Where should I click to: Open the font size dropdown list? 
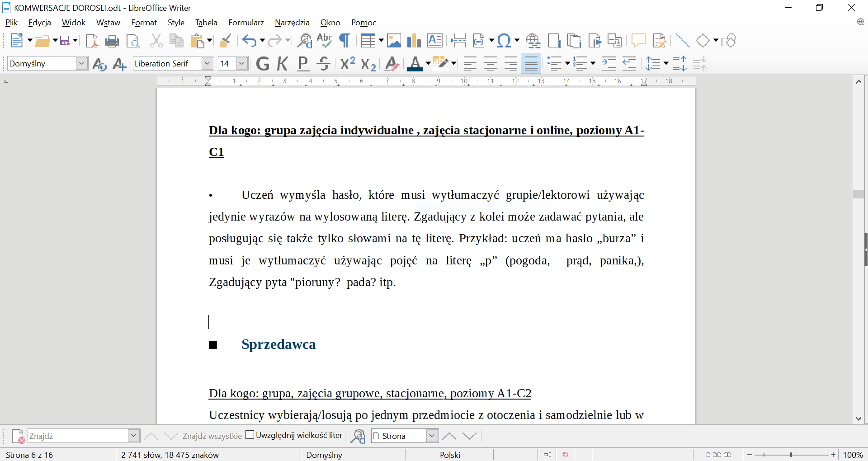(x=242, y=64)
